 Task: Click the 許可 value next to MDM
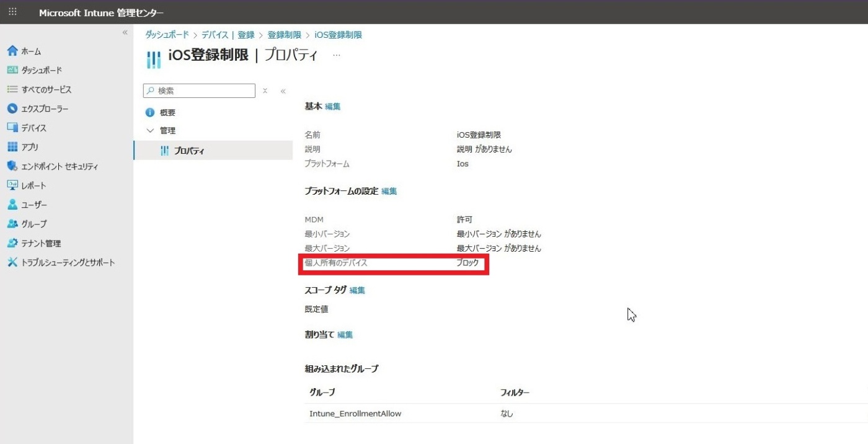[464, 220]
